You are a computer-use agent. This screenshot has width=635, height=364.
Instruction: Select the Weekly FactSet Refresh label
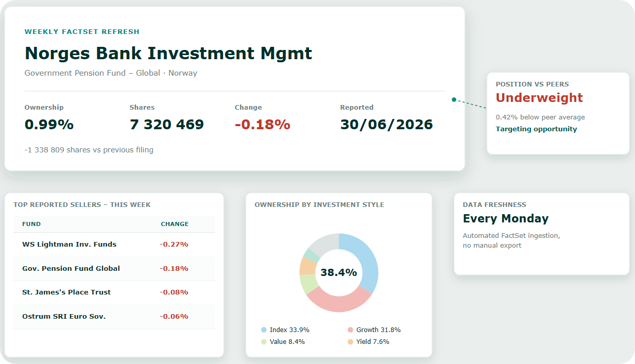click(x=82, y=31)
